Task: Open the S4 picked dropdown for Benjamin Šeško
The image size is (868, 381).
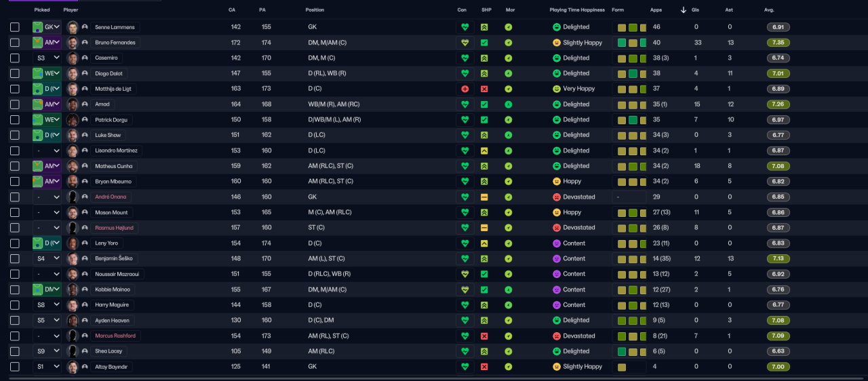Action: click(47, 258)
